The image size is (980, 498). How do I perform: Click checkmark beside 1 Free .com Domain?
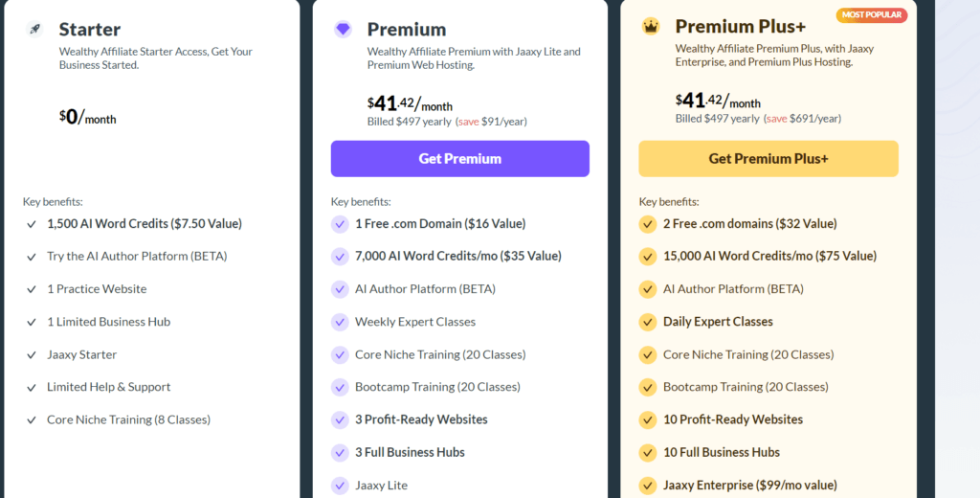coord(340,224)
